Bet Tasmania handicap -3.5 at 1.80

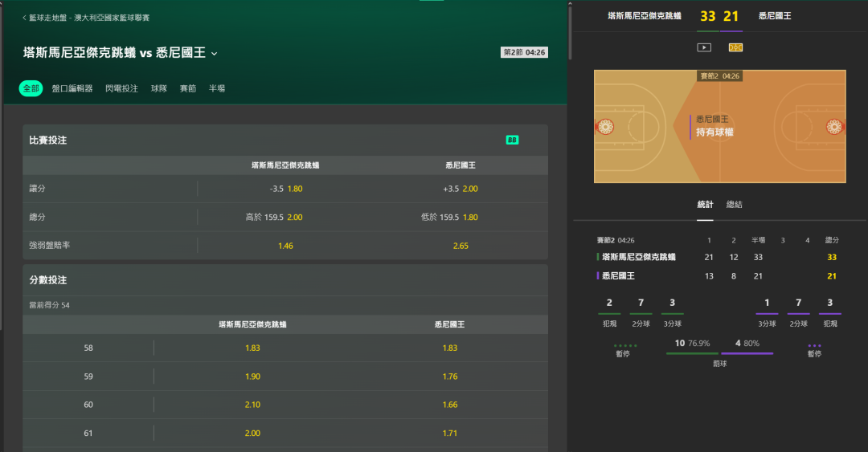[x=285, y=189]
